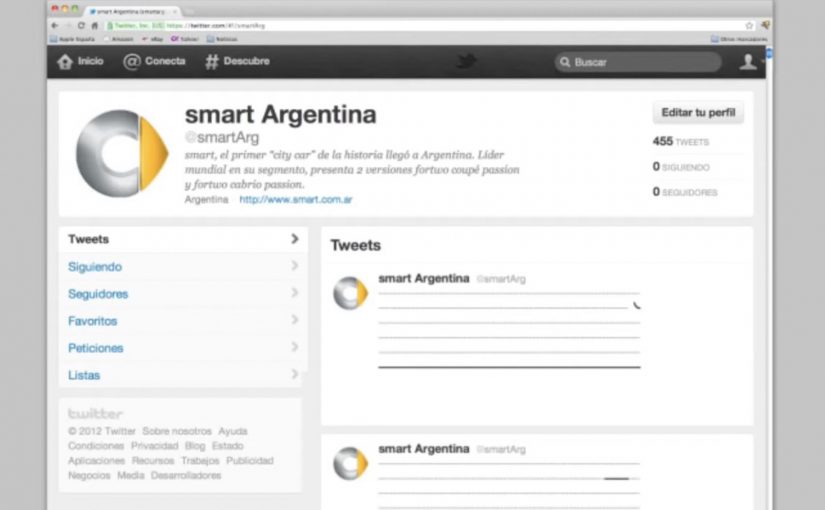Viewport: 825px width, 510px height.
Task: Click Editar tu perfil button
Action: coord(698,113)
